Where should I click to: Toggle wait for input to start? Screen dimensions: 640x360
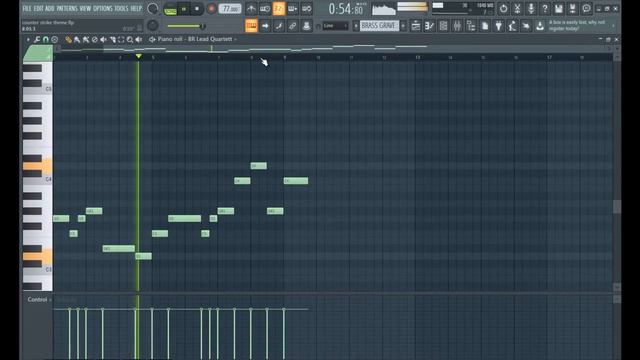265,9
